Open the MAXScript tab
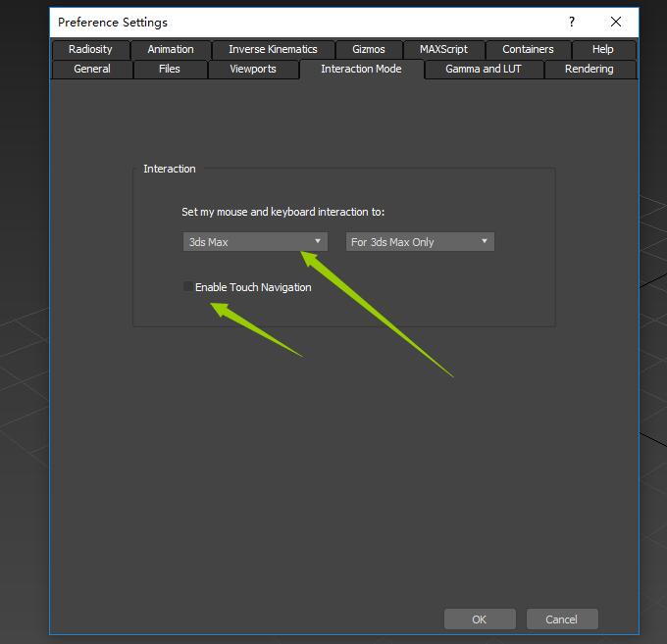The height and width of the screenshot is (644, 667). [443, 49]
